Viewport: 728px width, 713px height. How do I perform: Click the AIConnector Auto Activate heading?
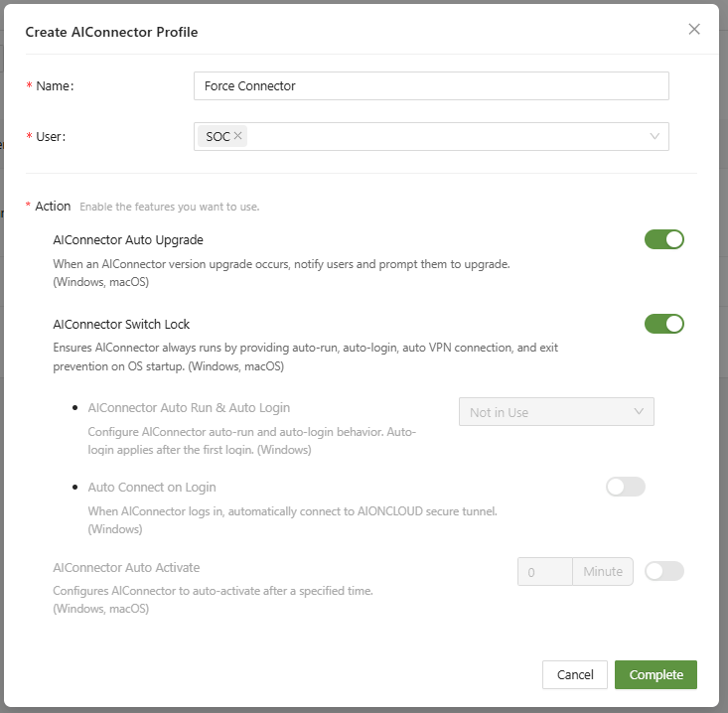tap(126, 568)
